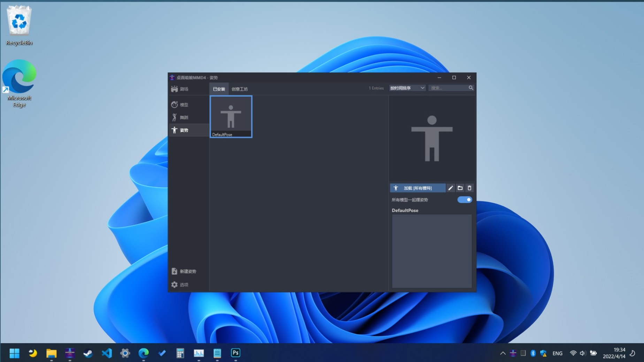
Task: Open Photoshop from the taskbar
Action: coord(236,353)
